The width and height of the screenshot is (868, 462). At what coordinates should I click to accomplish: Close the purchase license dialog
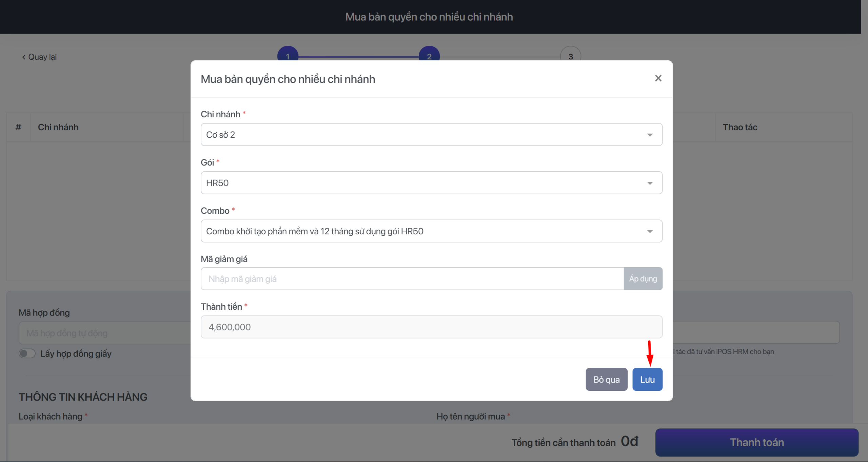click(x=658, y=78)
